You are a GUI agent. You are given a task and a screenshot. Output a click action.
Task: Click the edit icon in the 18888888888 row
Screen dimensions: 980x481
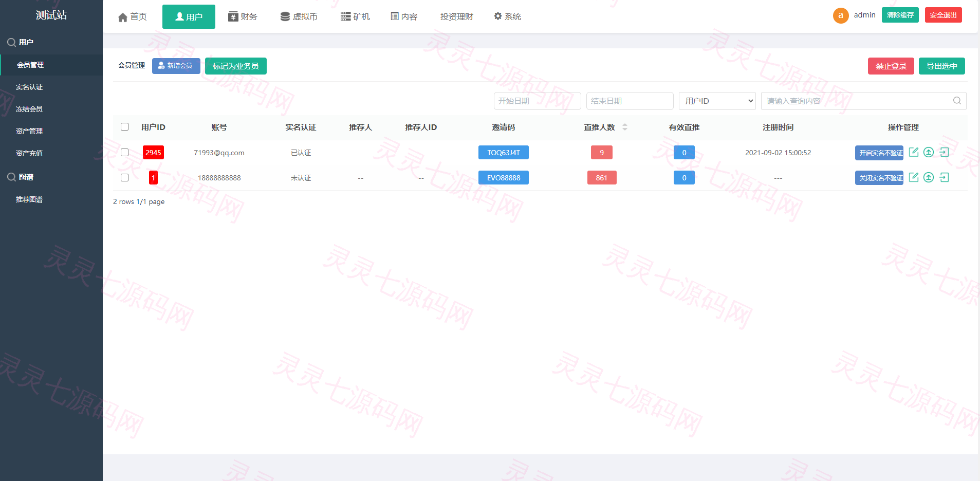coord(913,177)
